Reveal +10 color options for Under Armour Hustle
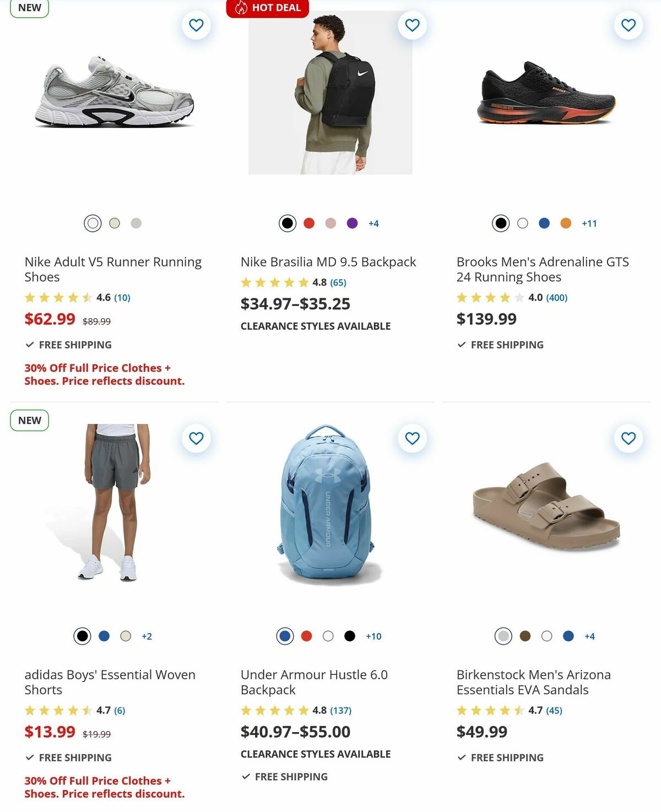This screenshot has height=812, width=661. [374, 636]
